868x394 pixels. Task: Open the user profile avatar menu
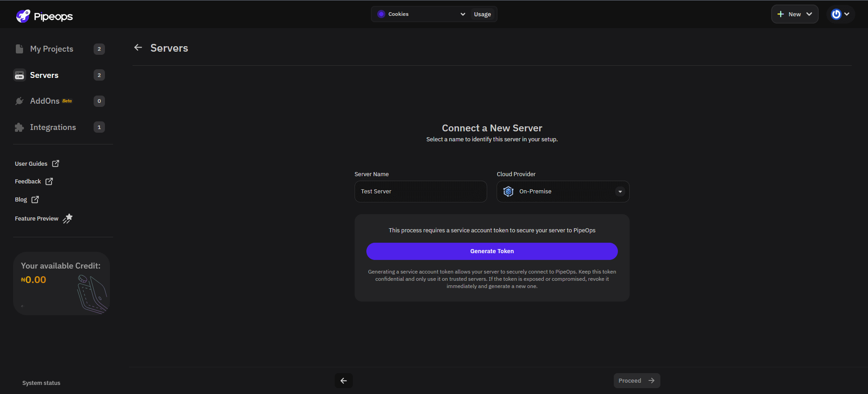(x=840, y=14)
